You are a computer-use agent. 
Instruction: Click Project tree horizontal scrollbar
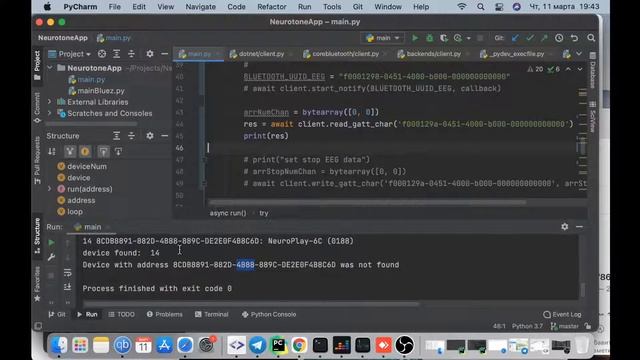click(x=91, y=124)
